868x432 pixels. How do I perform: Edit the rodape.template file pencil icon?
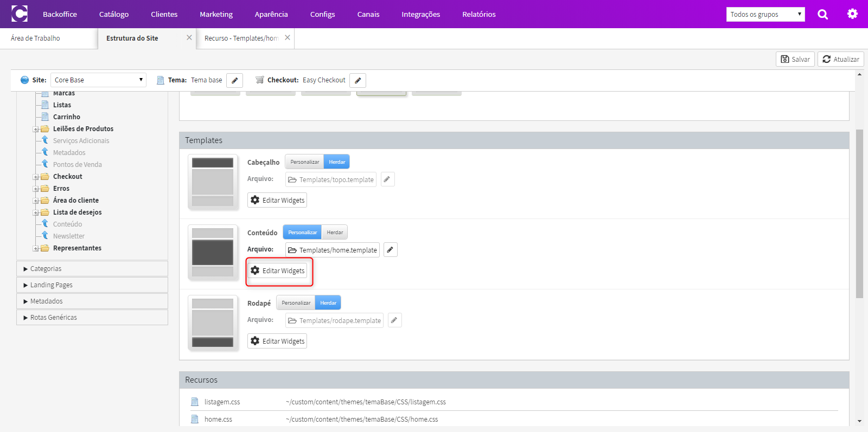(x=394, y=320)
